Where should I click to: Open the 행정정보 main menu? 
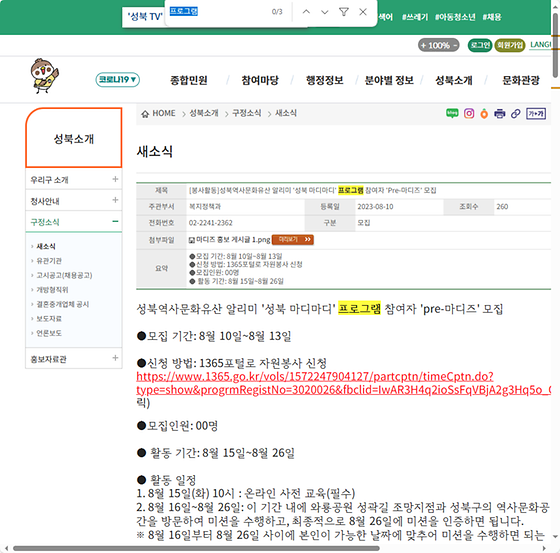(324, 80)
